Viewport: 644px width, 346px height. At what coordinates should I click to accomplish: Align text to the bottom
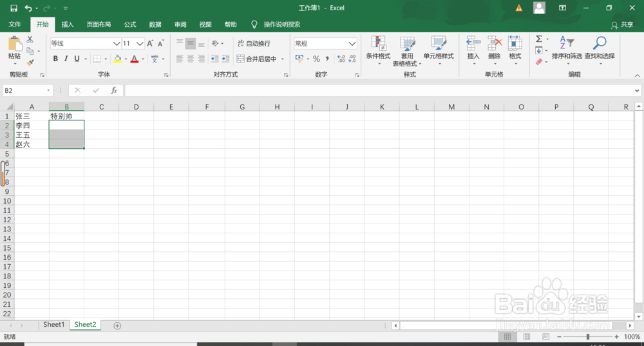(201, 43)
